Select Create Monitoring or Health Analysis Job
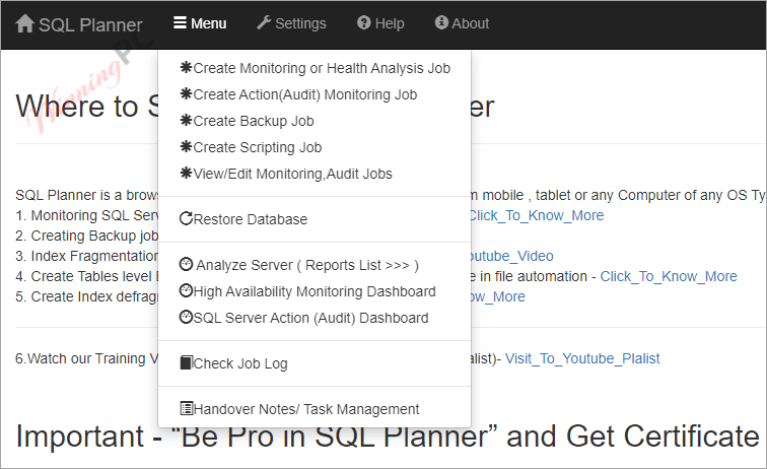 pos(315,68)
